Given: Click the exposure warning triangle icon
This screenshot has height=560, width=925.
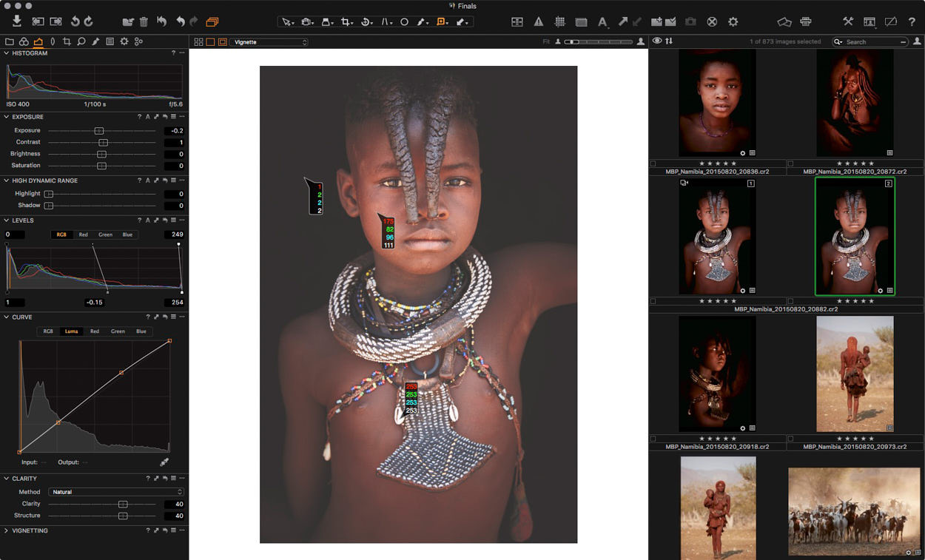Looking at the screenshot, I should coord(539,22).
